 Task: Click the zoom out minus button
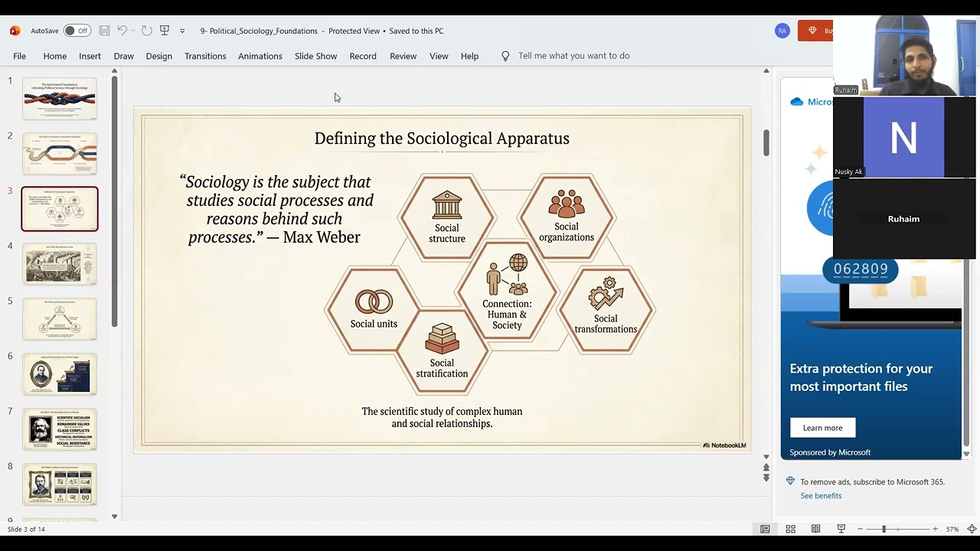[x=860, y=529]
